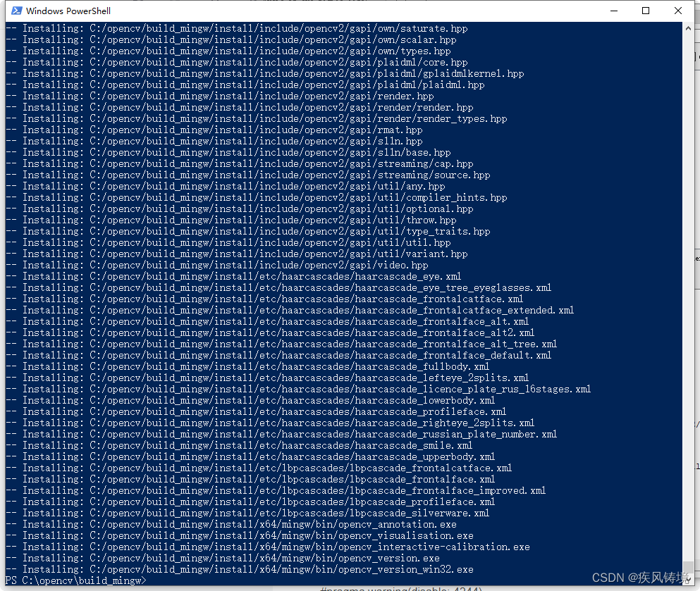Click the rmat.hpp installing line
This screenshot has width=700, height=591.
point(214,130)
